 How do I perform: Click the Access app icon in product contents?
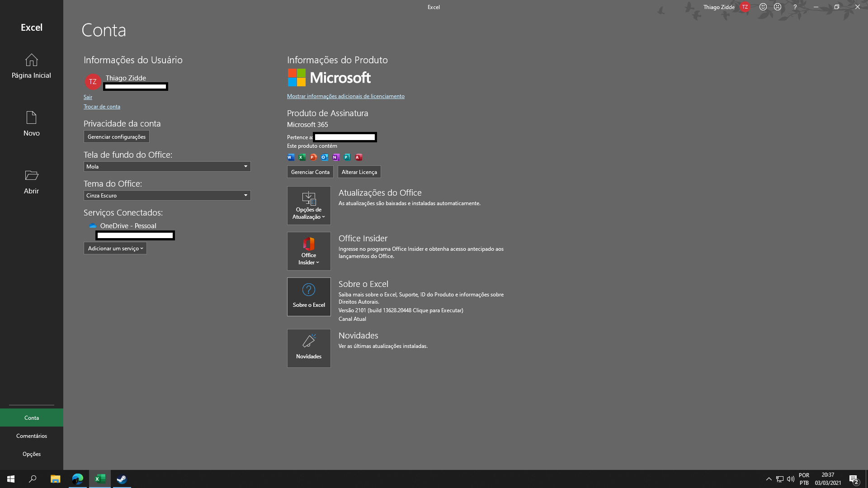[x=359, y=157]
